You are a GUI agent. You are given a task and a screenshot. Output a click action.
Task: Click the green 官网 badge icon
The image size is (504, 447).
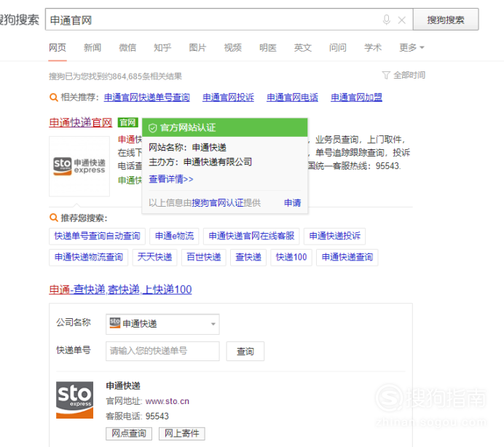(128, 122)
